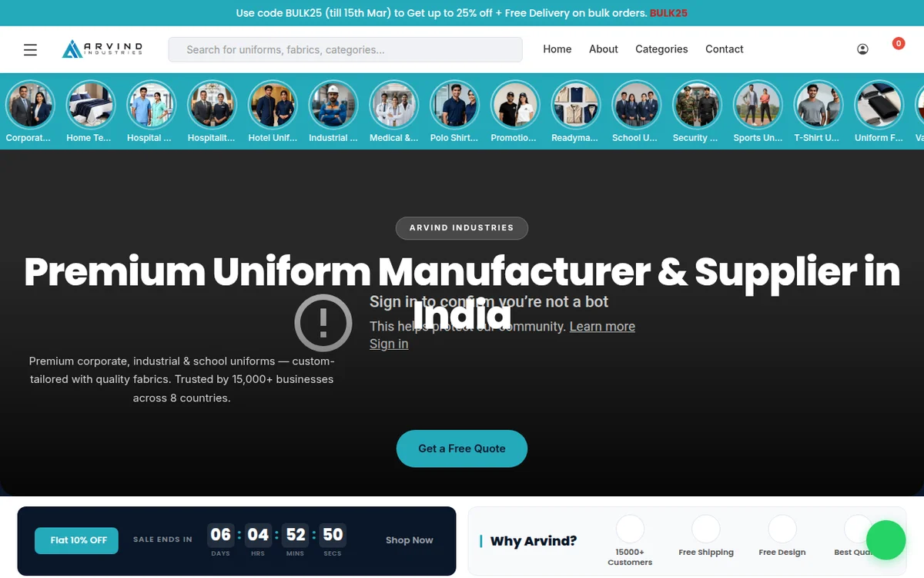Click the SALE ENDS IN label
The height and width of the screenshot is (578, 924).
(162, 539)
